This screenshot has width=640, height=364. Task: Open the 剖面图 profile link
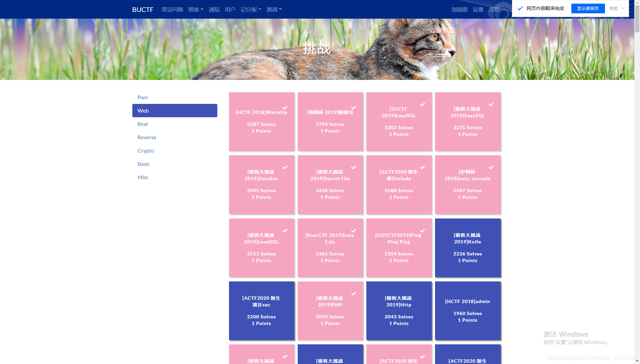[459, 9]
